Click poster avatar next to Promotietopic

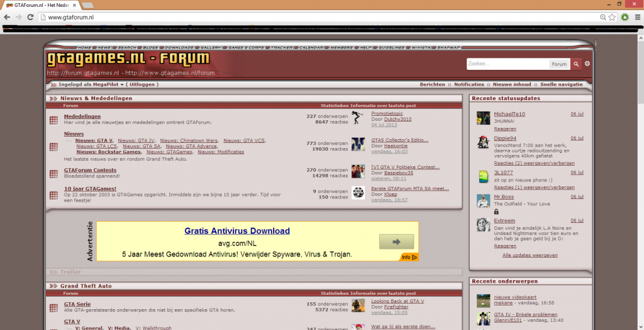(358, 118)
